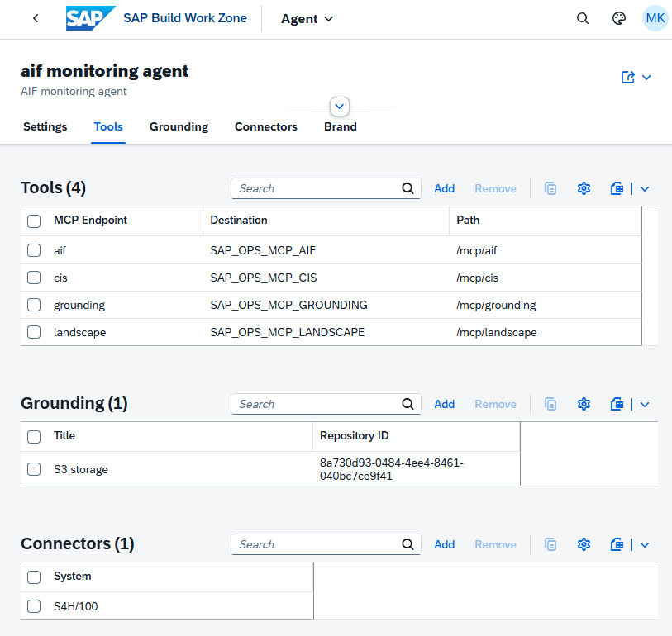Viewport: 672px width, 636px height.
Task: Open the MK user avatar
Action: click(655, 18)
